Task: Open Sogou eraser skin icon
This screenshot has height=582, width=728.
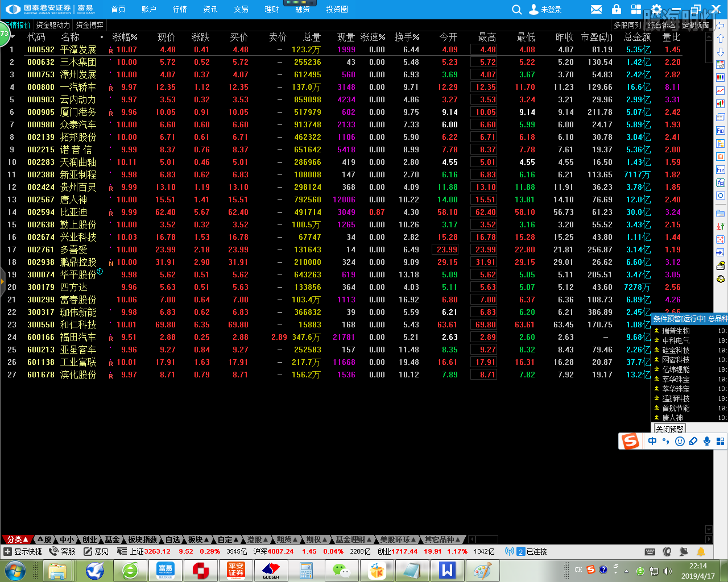Action: pyautogui.click(x=693, y=441)
